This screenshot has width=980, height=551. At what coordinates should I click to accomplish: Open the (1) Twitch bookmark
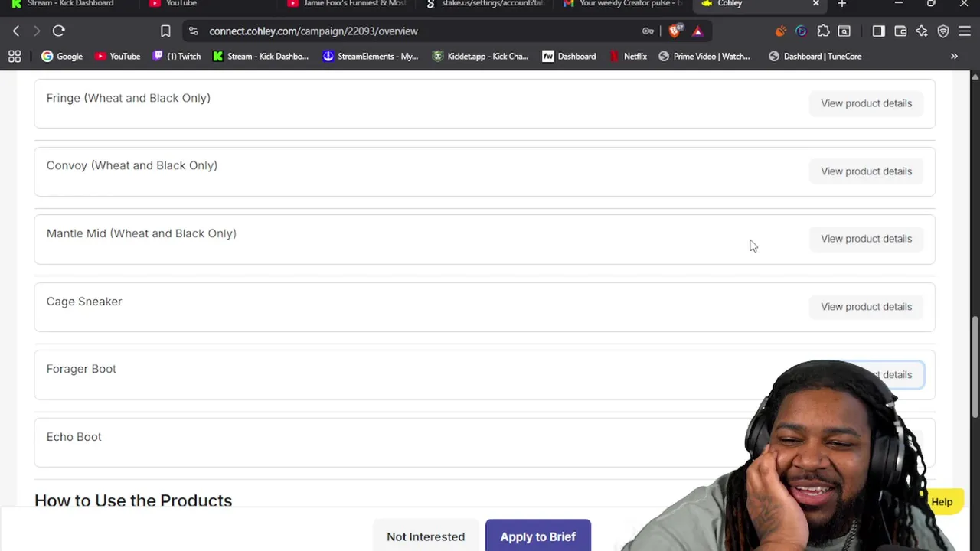(x=177, y=56)
